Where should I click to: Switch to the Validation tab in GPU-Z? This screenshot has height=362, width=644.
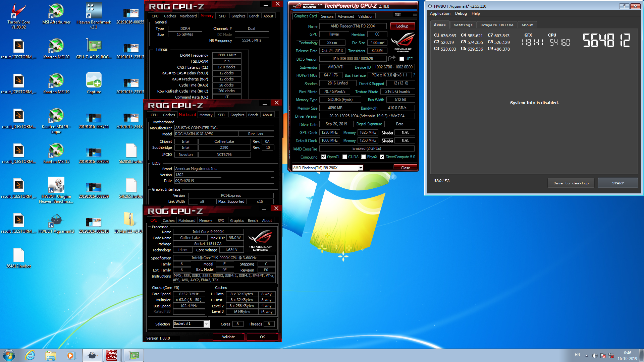coord(366,16)
